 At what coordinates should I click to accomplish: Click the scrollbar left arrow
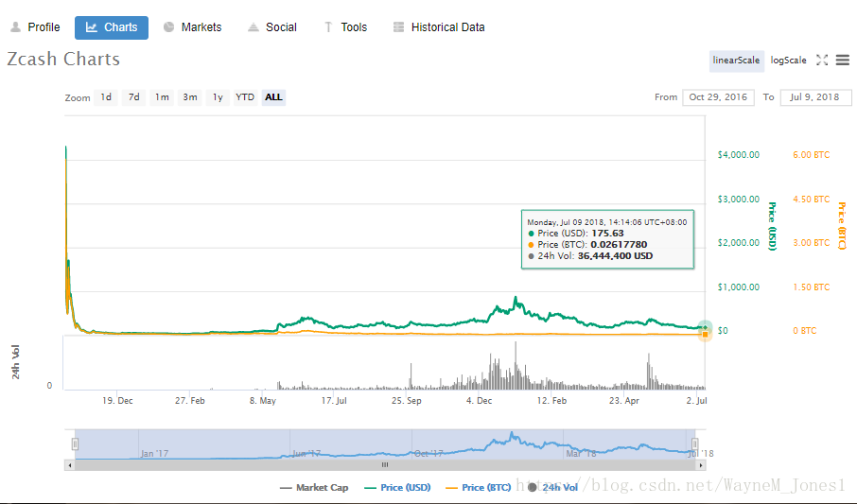(x=69, y=465)
